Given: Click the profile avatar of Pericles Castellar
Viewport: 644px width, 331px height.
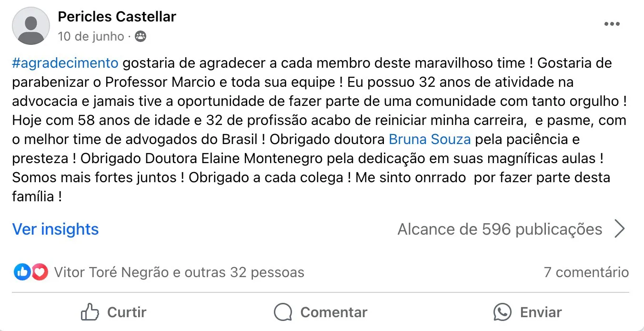Looking at the screenshot, I should [30, 26].
